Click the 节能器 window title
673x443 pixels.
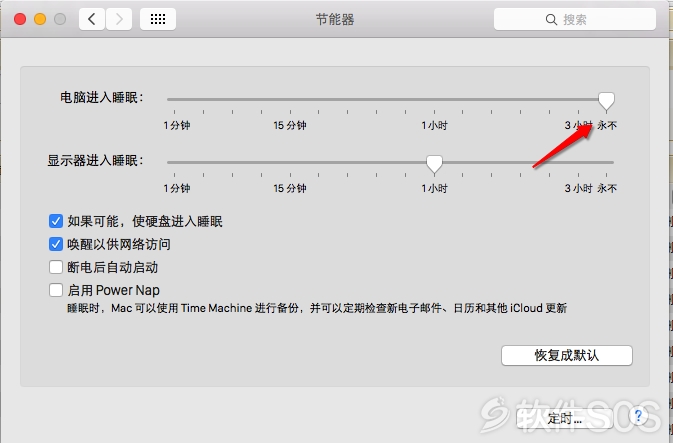[x=335, y=19]
